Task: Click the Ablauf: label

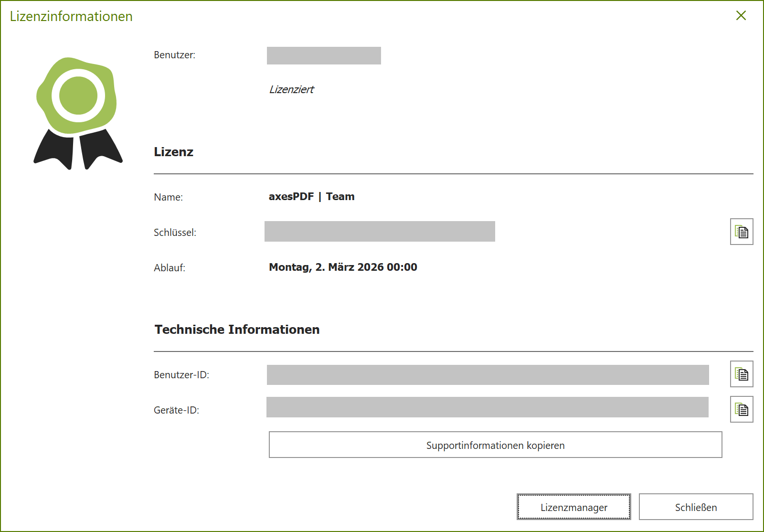Action: point(170,268)
